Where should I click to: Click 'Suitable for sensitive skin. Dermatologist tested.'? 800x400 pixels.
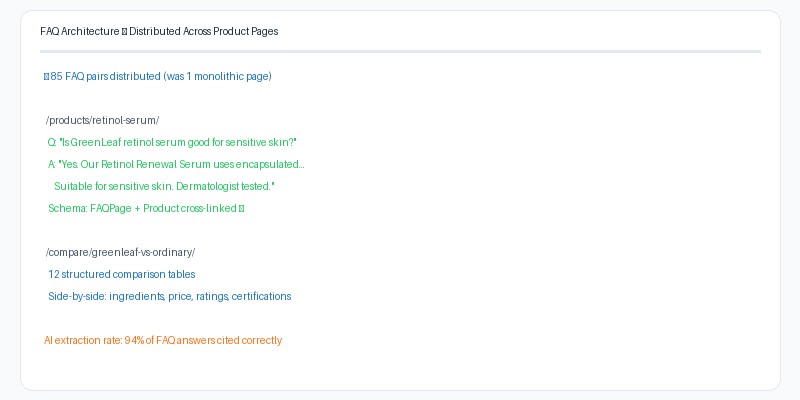point(164,186)
